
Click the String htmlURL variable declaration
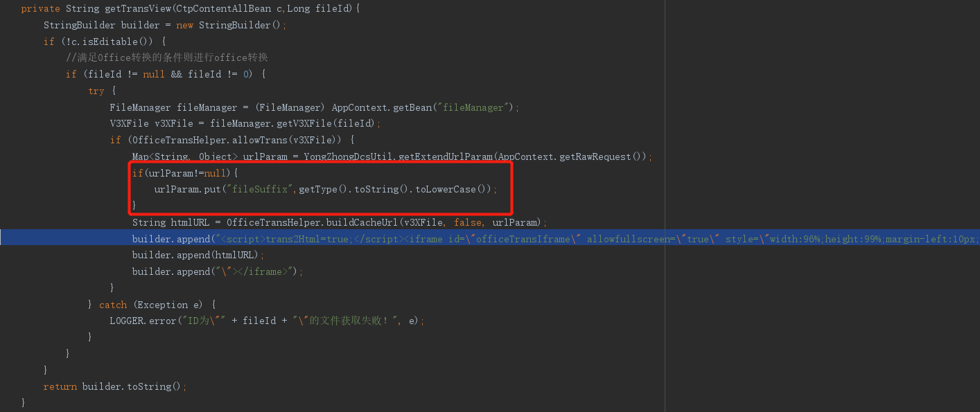click(176, 222)
